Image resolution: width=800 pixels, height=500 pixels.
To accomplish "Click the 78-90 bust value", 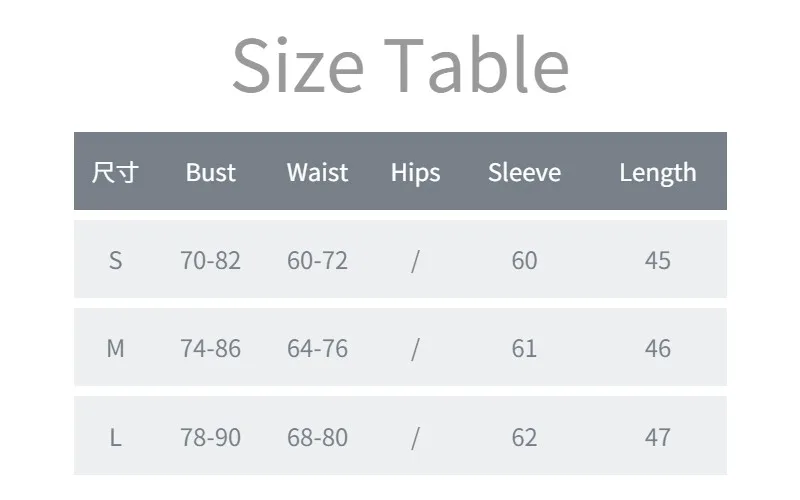I will [x=210, y=437].
